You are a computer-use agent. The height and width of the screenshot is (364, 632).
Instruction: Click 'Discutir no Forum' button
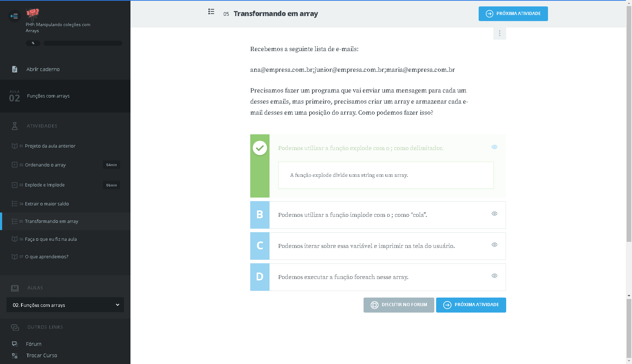[399, 305]
